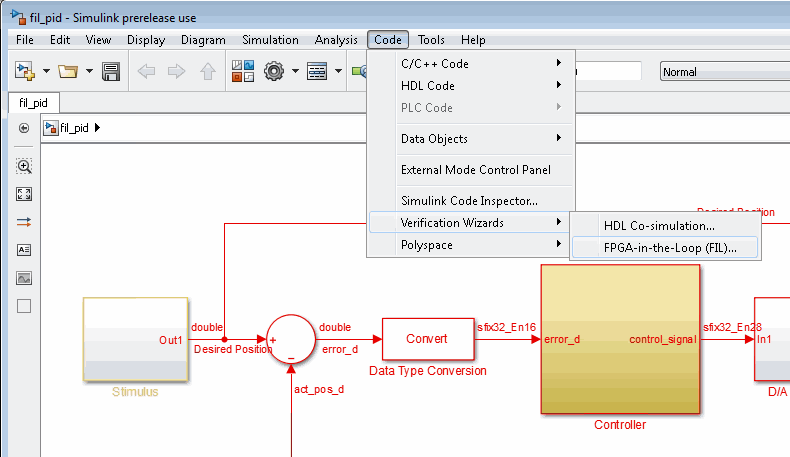Click the Up to Parent arrow
The height and width of the screenshot is (457, 790).
point(208,71)
